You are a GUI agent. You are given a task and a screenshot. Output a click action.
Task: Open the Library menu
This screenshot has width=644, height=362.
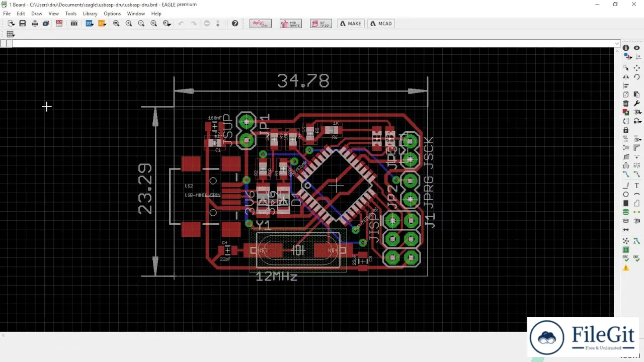[x=90, y=14]
